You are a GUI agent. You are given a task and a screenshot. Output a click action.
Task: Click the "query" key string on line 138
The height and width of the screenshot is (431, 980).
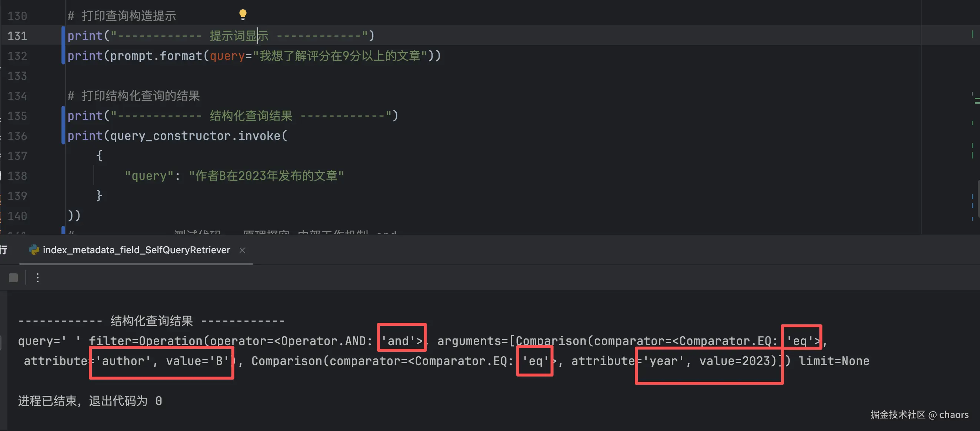(x=149, y=176)
